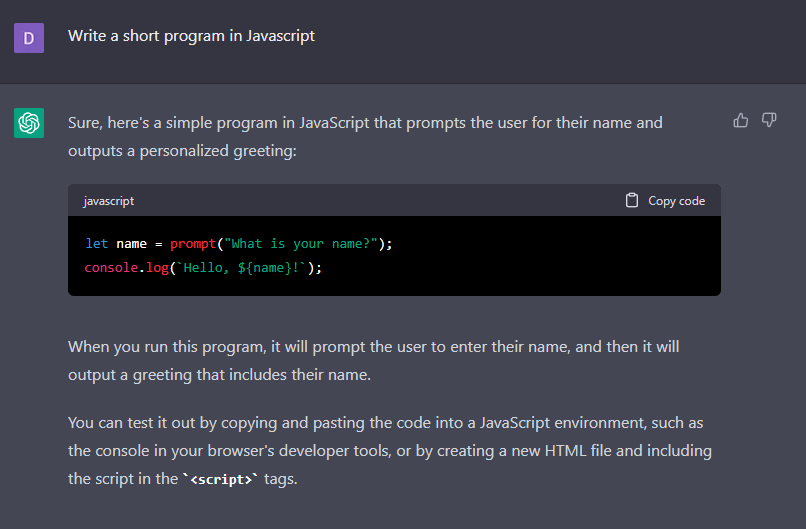This screenshot has width=806, height=529.
Task: Click the bold 'name' variable after let
Action: coord(131,243)
